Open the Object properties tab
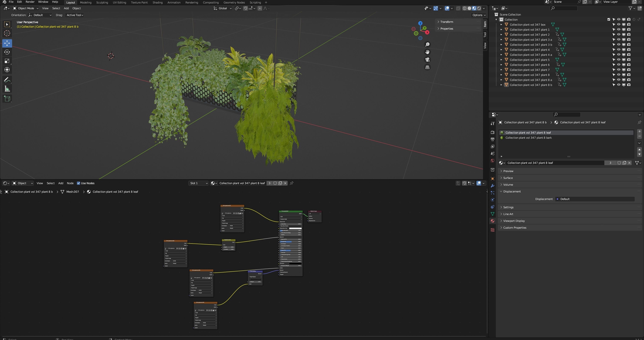 pyautogui.click(x=492, y=179)
